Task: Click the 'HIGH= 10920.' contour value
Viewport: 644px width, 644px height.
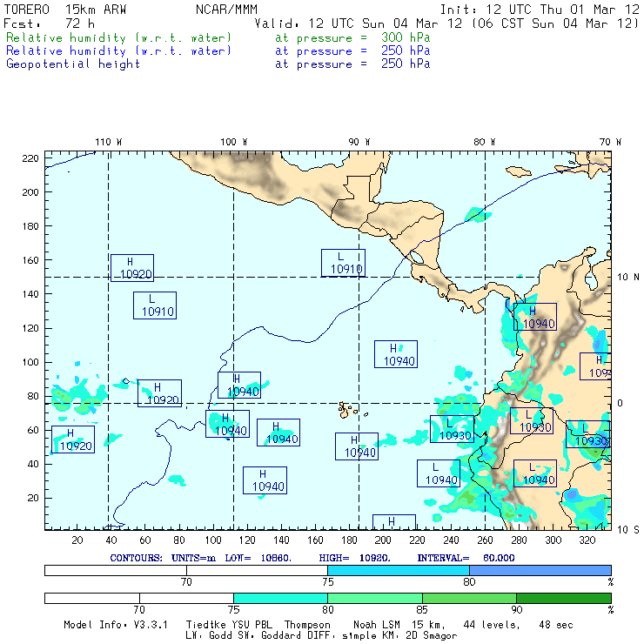Action: point(354,558)
